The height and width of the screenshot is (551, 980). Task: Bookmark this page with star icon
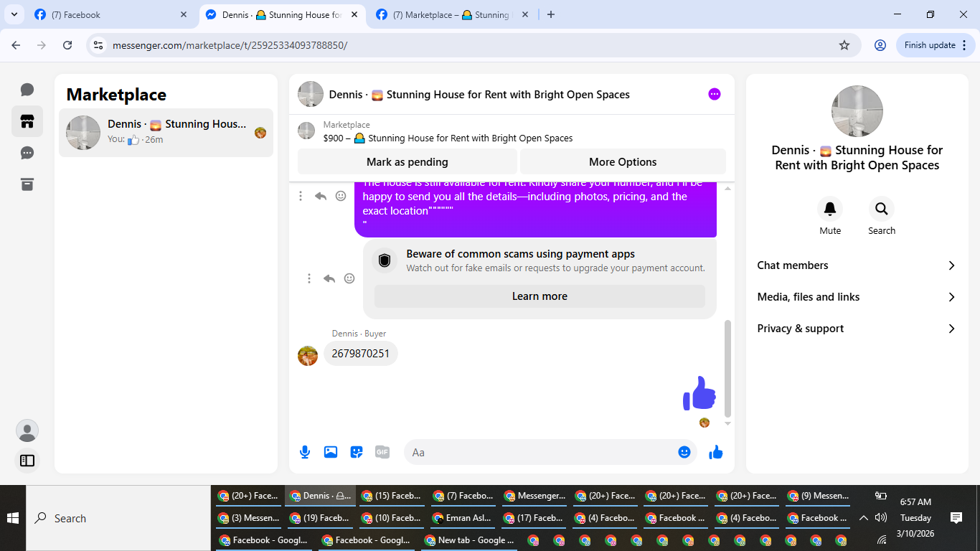click(844, 45)
